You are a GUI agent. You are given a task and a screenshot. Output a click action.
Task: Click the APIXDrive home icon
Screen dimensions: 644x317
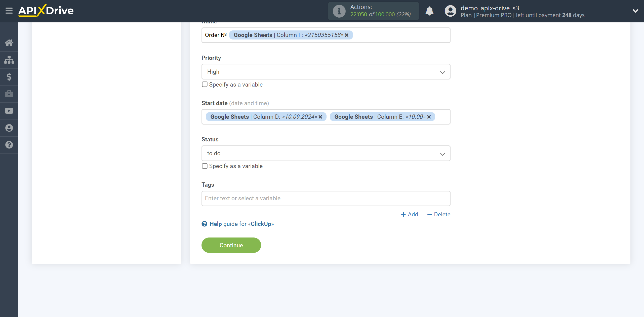click(9, 42)
